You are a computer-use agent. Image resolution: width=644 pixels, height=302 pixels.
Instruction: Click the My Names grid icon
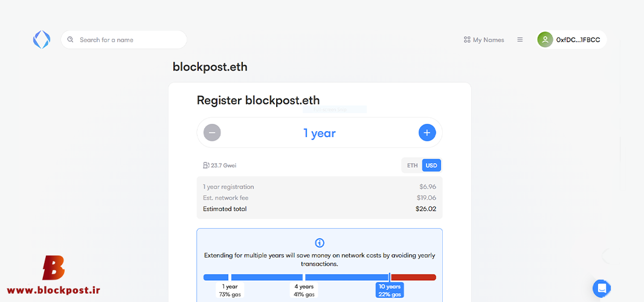466,40
